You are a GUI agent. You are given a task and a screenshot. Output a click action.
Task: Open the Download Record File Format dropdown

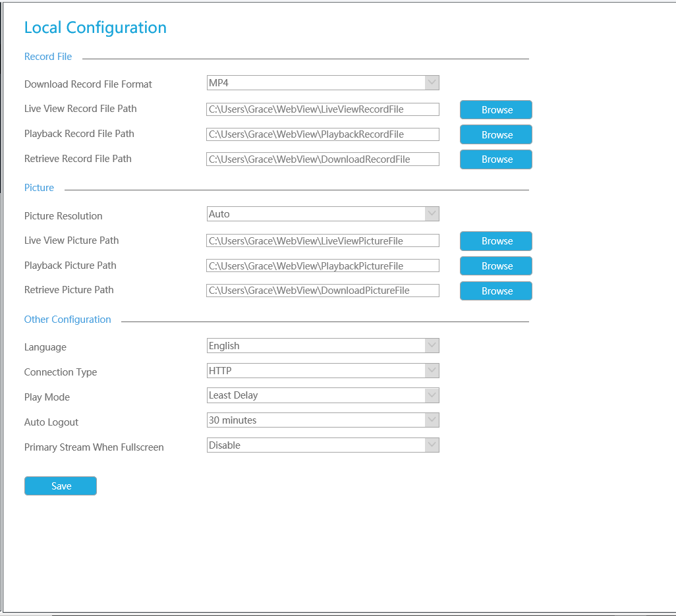click(x=432, y=82)
